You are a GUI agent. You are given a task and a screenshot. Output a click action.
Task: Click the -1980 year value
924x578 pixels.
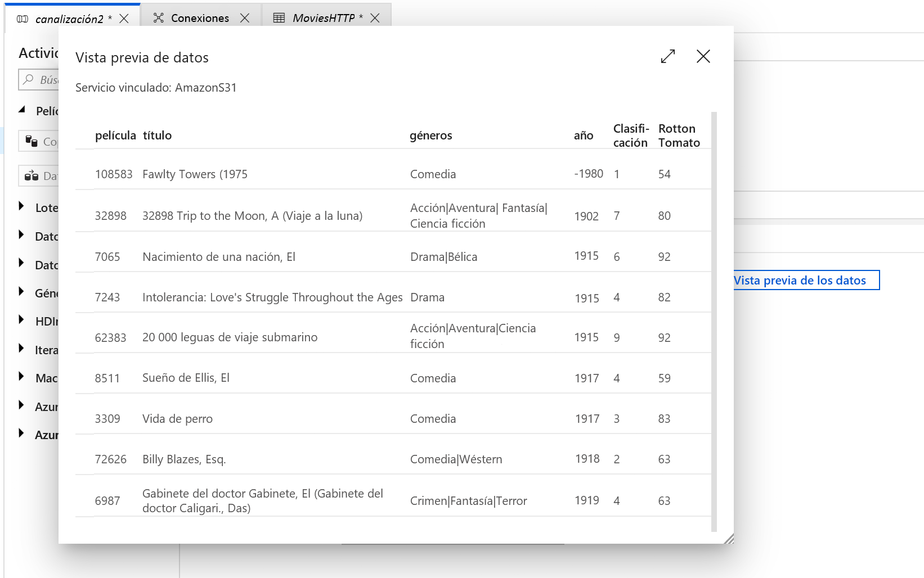click(589, 174)
